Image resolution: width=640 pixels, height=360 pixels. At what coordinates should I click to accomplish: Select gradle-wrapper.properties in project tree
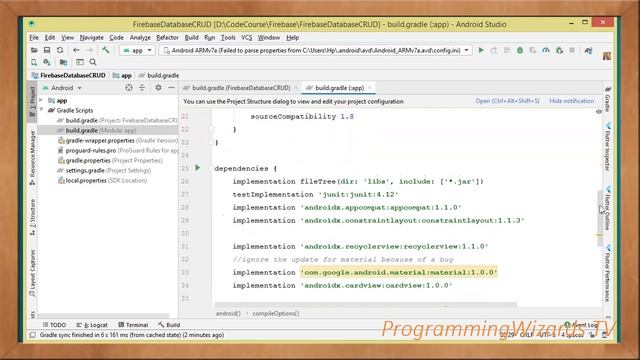[118, 140]
